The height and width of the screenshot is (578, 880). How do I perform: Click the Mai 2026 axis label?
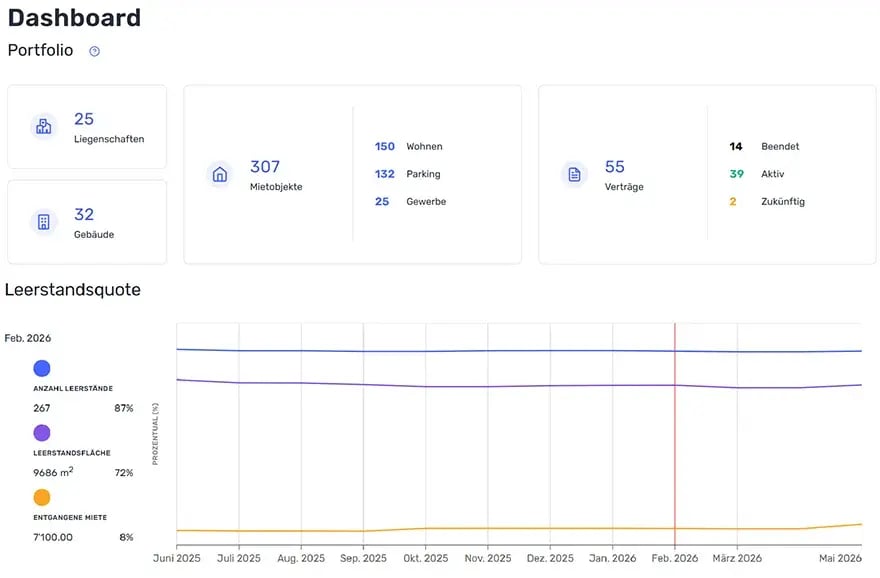coord(841,558)
